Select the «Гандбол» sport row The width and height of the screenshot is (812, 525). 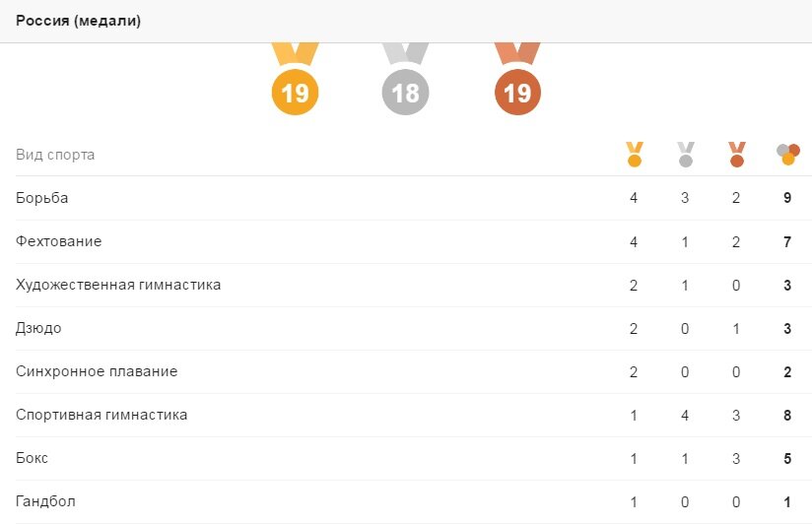45,501
